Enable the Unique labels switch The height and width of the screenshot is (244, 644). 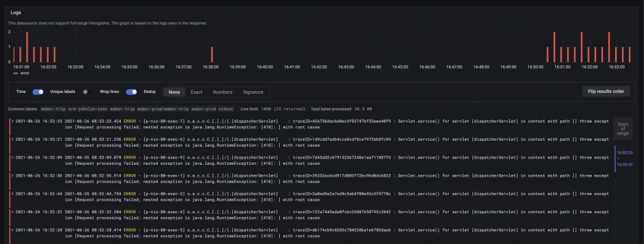click(x=87, y=92)
